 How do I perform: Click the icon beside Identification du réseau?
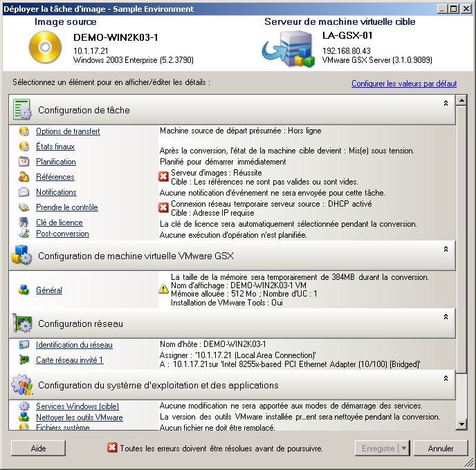[24, 344]
